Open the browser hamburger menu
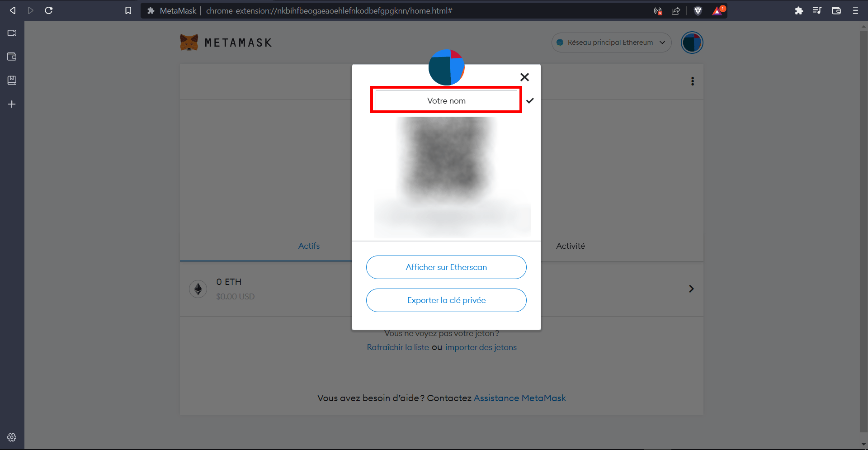This screenshot has width=868, height=450. (855, 10)
